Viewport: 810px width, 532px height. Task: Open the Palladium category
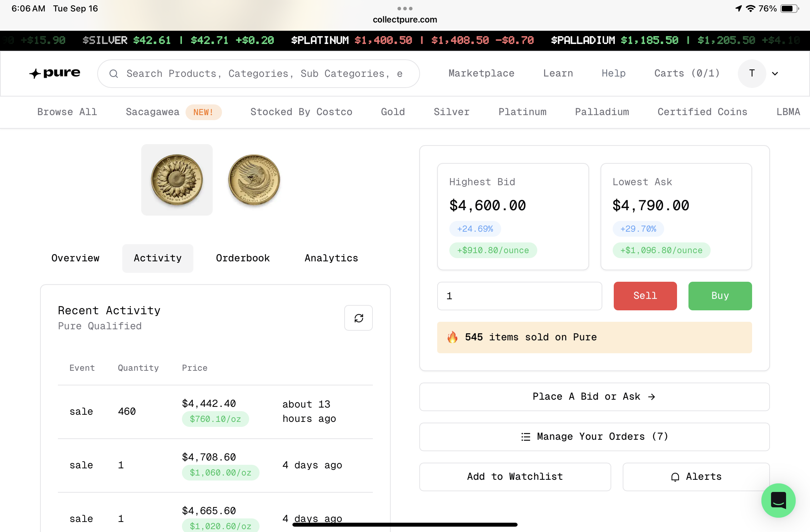pyautogui.click(x=602, y=112)
